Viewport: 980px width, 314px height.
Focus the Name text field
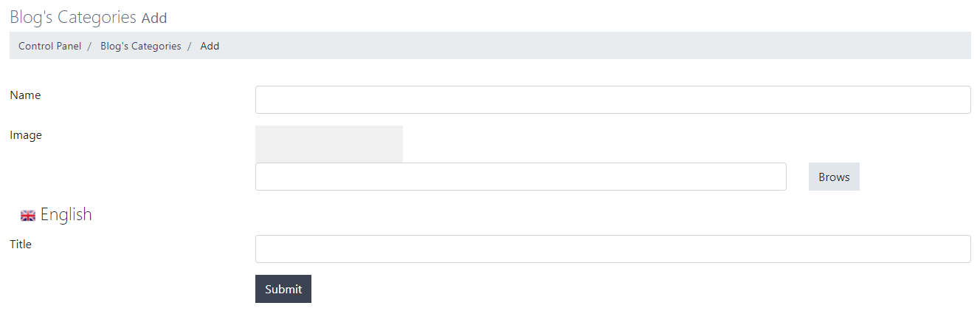(x=612, y=100)
